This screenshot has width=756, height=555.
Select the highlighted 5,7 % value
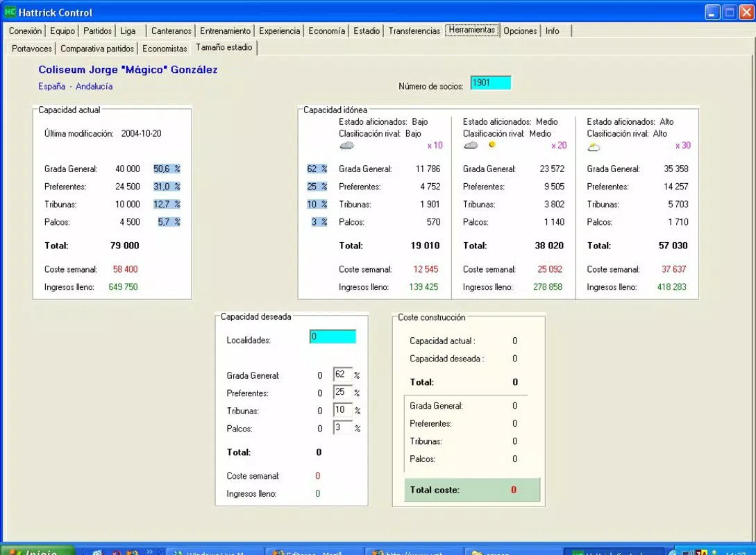[x=169, y=222]
